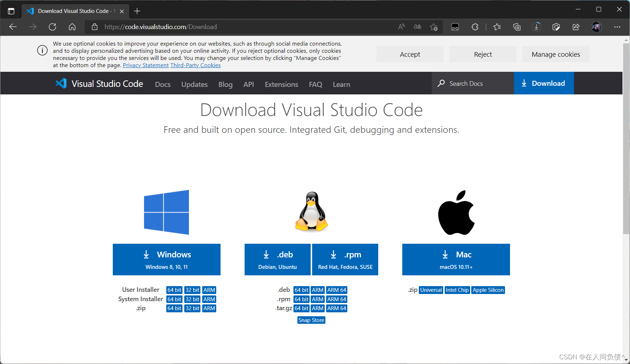Click the browser forward arrow
Image resolution: width=630 pixels, height=364 pixels.
[x=33, y=27]
